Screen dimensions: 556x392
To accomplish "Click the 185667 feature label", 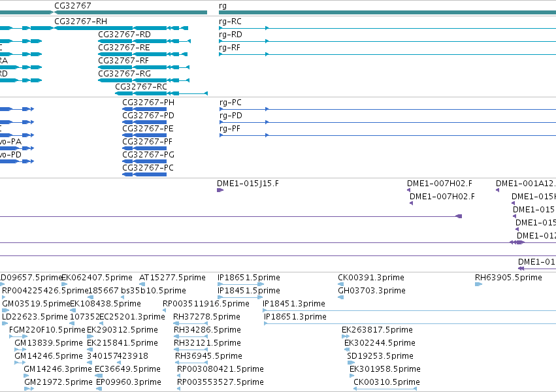I will (103, 291).
